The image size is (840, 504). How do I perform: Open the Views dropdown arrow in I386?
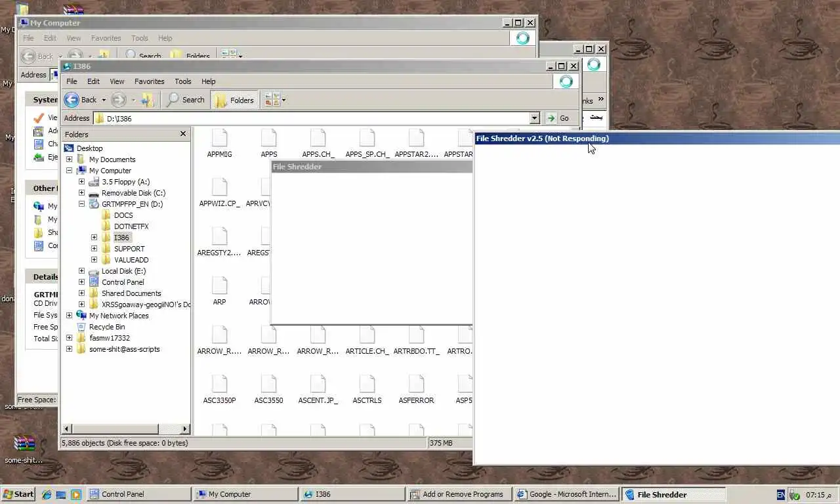[283, 100]
